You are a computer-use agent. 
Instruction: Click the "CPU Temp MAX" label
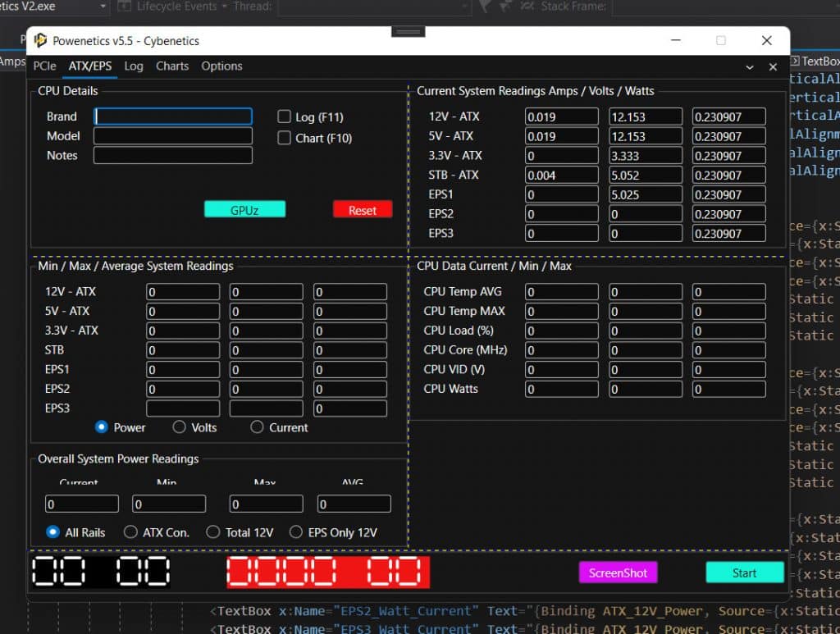click(x=464, y=311)
